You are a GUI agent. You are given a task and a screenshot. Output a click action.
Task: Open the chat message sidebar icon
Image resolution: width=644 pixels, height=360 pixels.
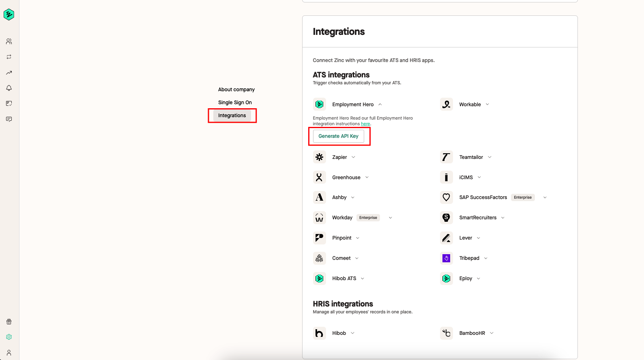[9, 119]
